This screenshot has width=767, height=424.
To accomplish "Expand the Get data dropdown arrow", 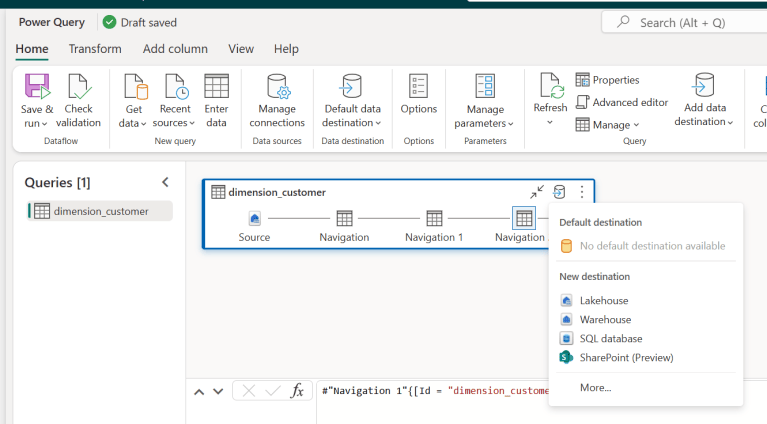I will pyautogui.click(x=143, y=124).
